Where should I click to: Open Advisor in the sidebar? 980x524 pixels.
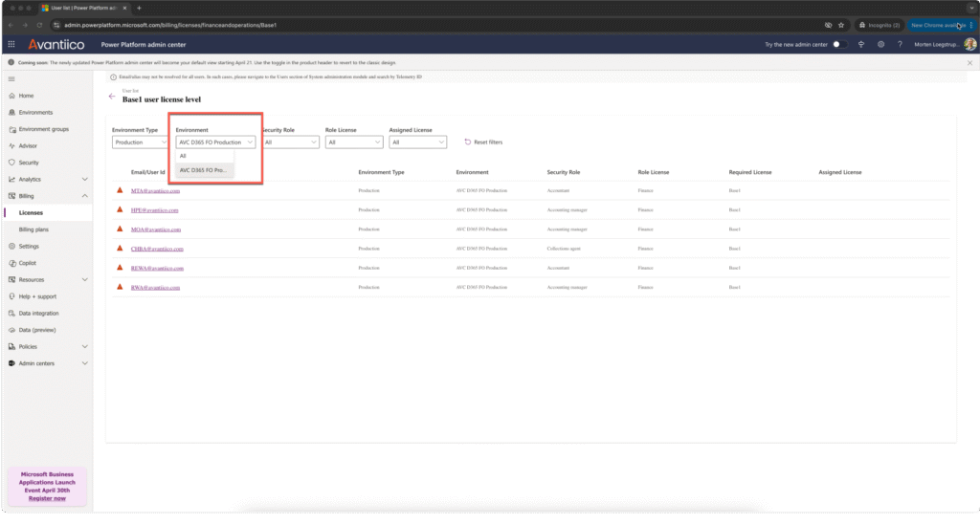28,146
